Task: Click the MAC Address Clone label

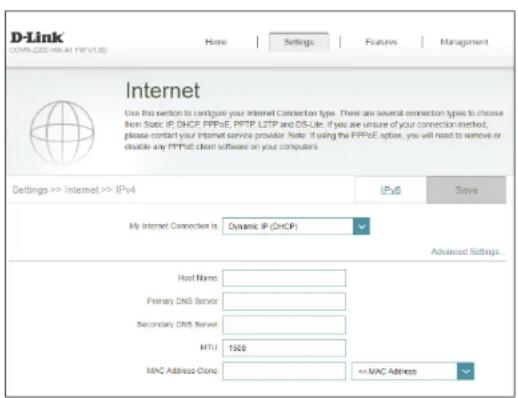Action: (182, 371)
